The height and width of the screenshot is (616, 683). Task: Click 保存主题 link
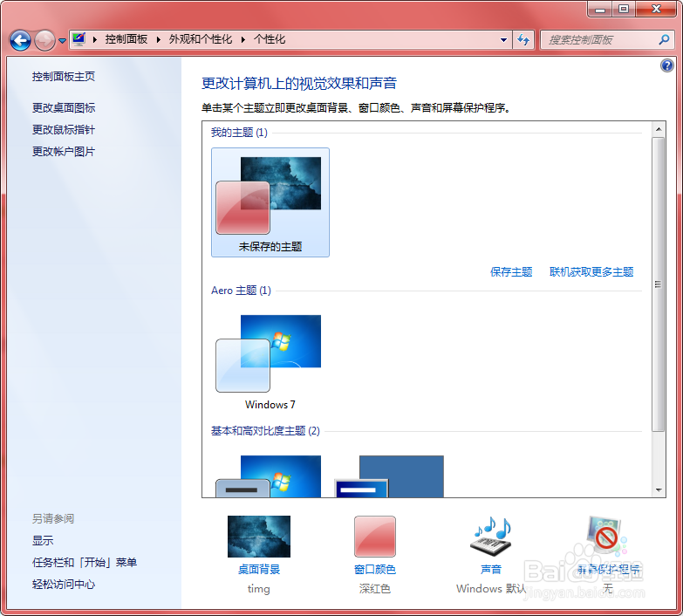[x=511, y=272]
